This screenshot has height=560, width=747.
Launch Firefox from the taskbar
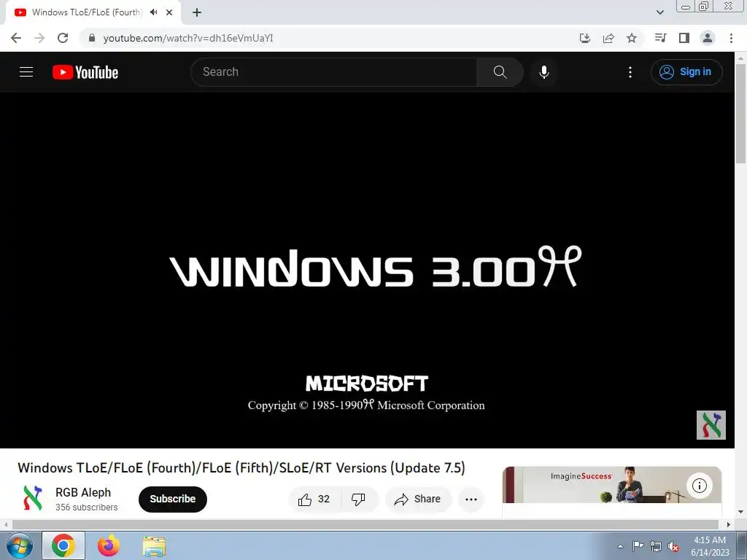point(109,545)
